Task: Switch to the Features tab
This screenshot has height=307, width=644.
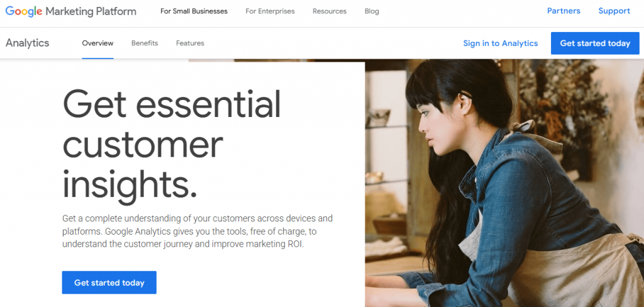Action: pyautogui.click(x=190, y=43)
